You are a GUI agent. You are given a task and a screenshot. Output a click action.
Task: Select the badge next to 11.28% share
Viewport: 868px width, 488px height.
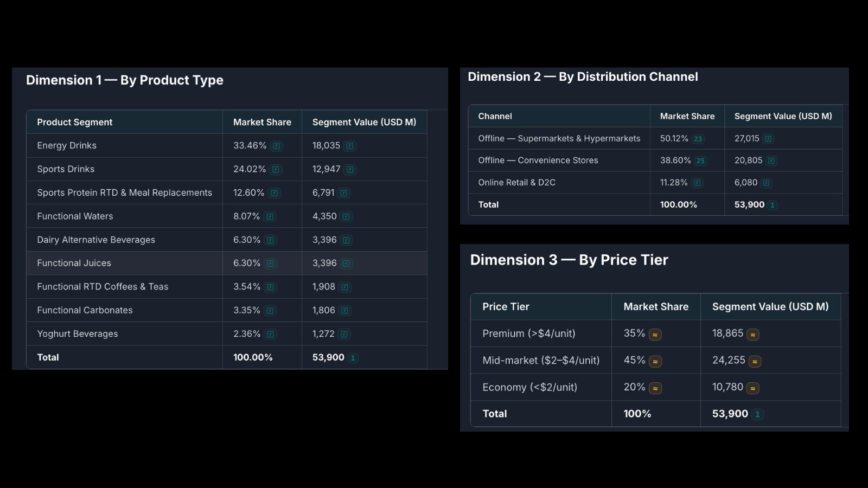[698, 183]
